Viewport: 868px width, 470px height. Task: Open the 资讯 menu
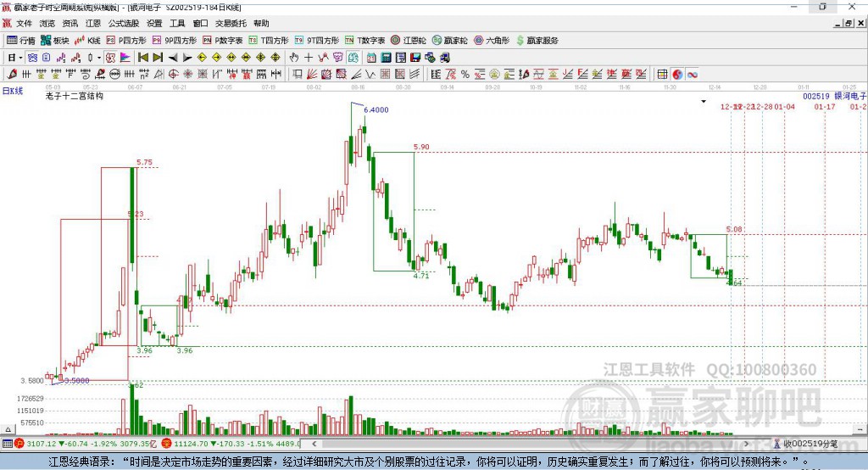[x=70, y=23]
